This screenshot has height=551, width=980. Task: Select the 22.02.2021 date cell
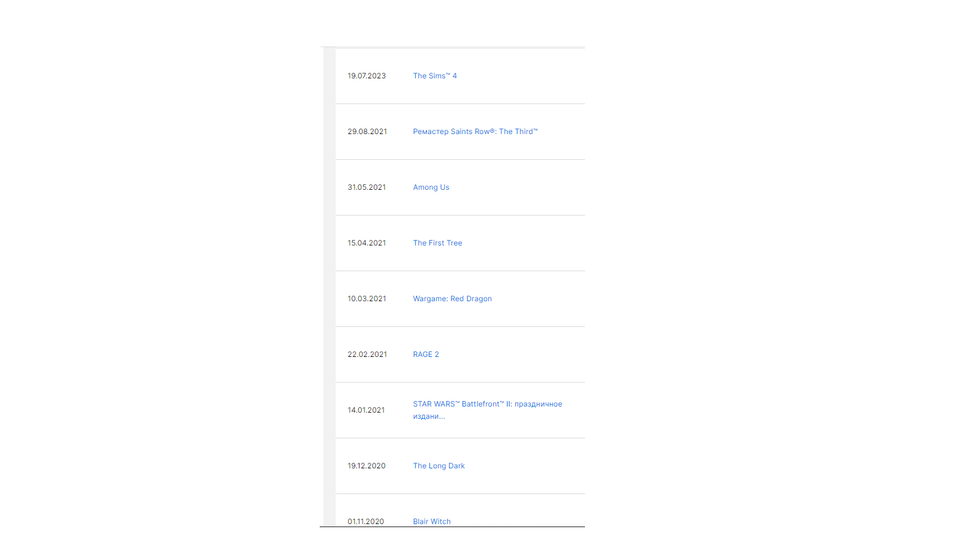pyautogui.click(x=367, y=354)
